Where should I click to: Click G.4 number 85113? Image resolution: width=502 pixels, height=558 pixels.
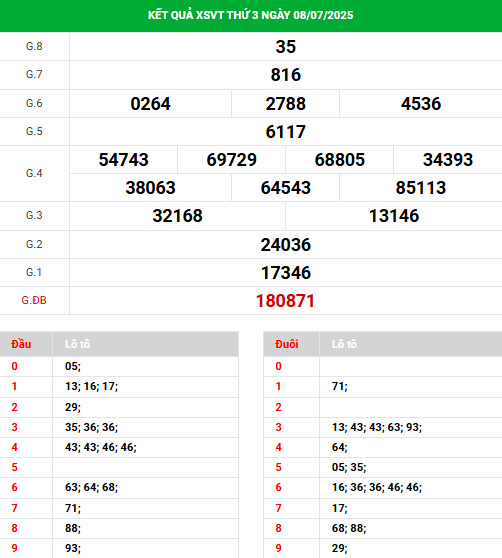coord(421,188)
